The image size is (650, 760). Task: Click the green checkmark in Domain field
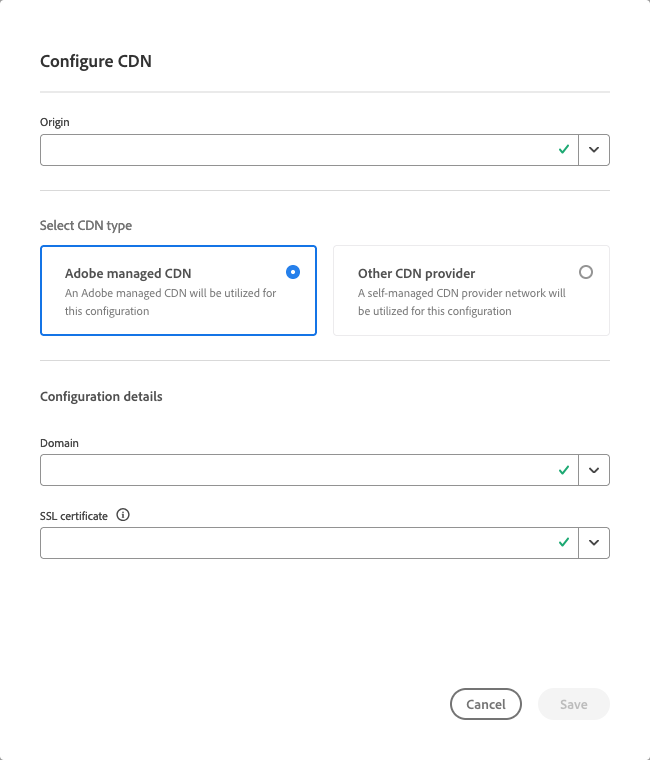[x=564, y=469]
